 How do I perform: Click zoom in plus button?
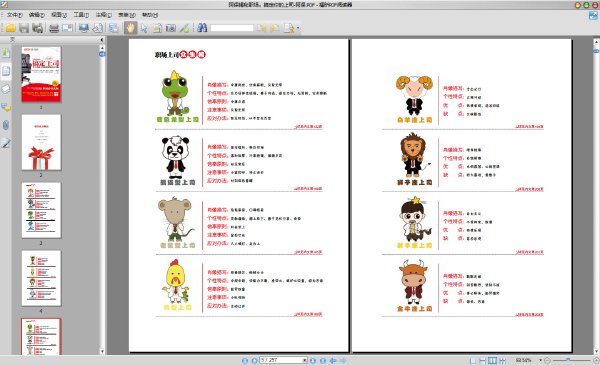[x=596, y=360]
